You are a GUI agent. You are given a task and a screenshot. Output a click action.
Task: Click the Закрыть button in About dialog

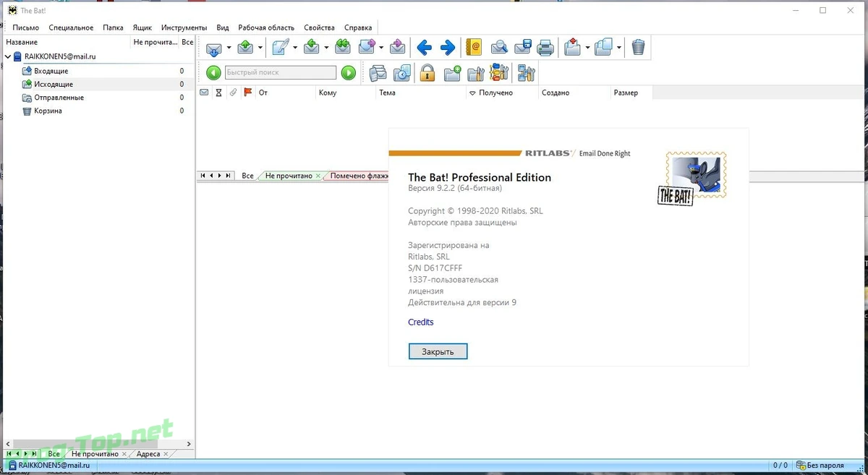[x=438, y=351]
